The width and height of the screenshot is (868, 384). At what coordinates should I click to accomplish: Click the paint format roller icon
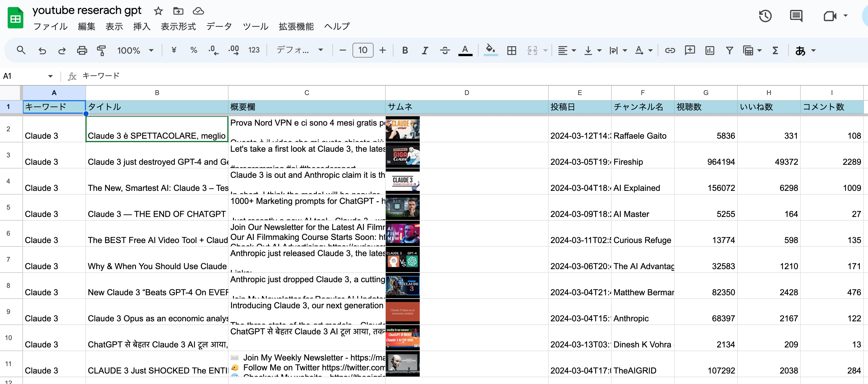pos(101,50)
